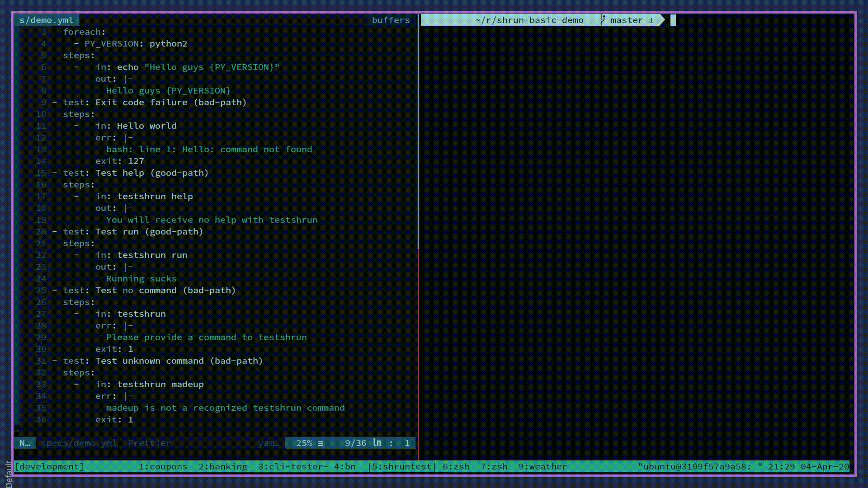Click the ± dirty indicator next to master
Viewport: 868px width, 488px height.
tap(651, 20)
